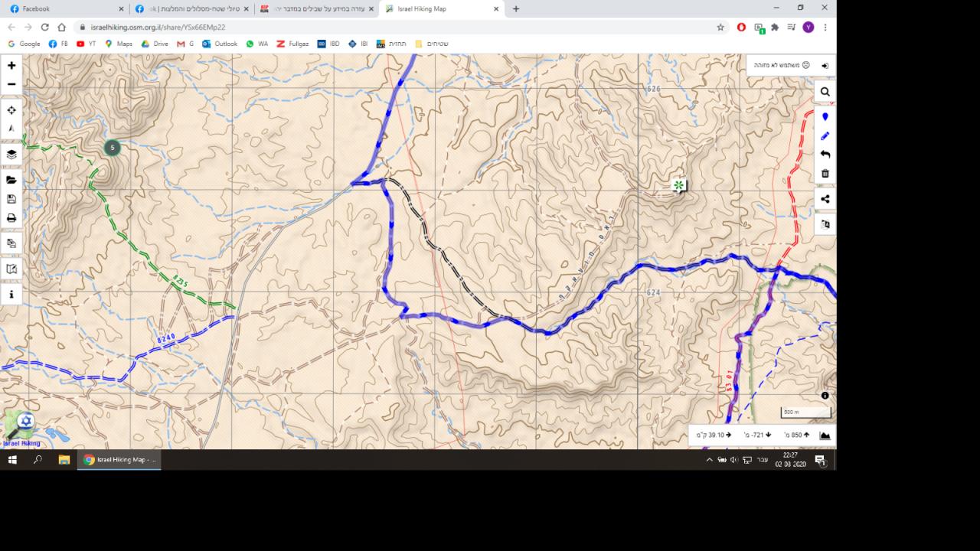Open the share route dialog
The width and height of the screenshot is (980, 551).
click(825, 199)
